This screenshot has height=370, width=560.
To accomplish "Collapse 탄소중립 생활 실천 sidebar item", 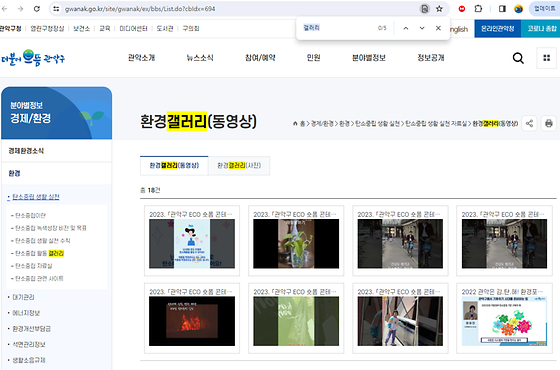I will tap(36, 197).
